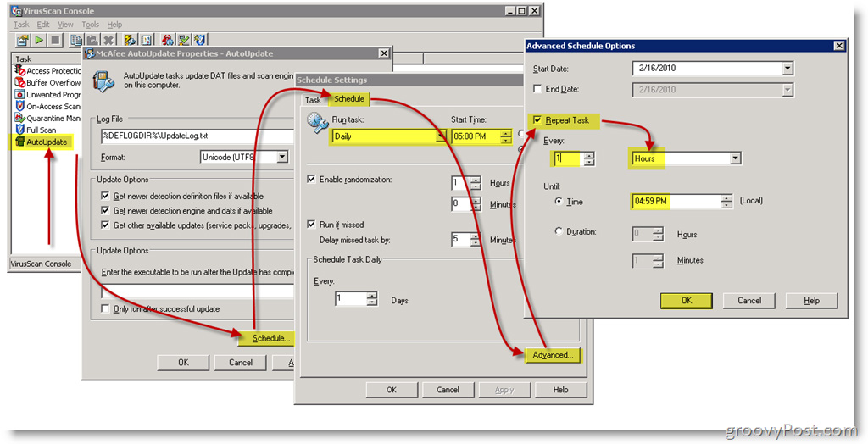Check the End Date checkbox
868x444 pixels.
537,89
